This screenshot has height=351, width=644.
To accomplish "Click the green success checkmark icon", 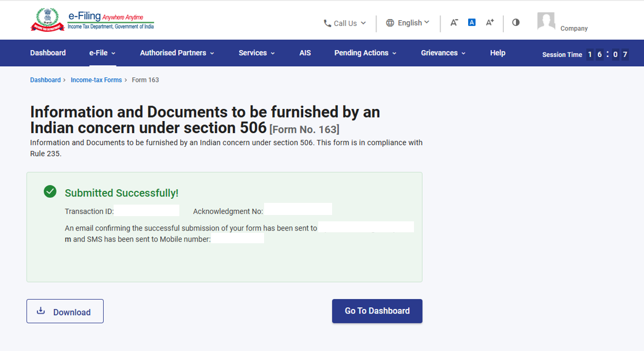I will pyautogui.click(x=50, y=191).
